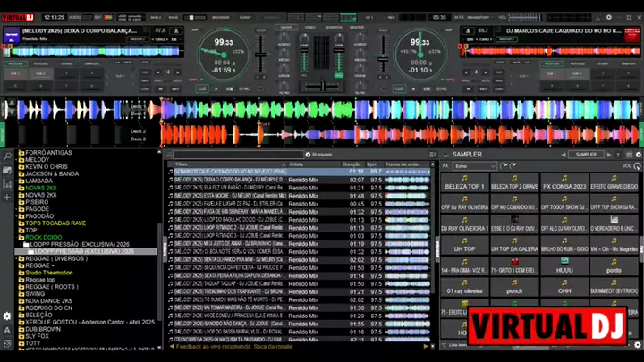Open the master effect dropdown next to M.FX

(x=479, y=17)
